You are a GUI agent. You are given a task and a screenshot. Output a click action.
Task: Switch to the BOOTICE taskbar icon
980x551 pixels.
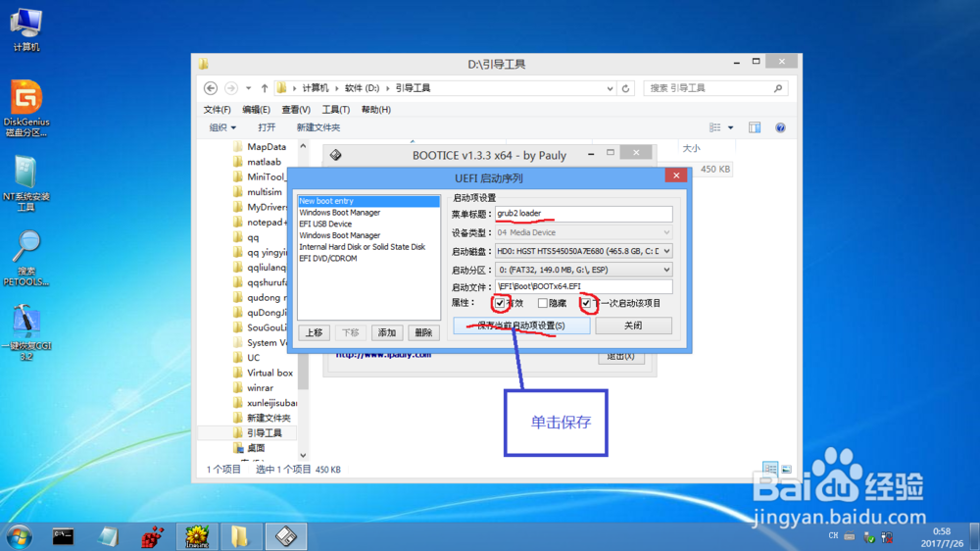pos(286,536)
